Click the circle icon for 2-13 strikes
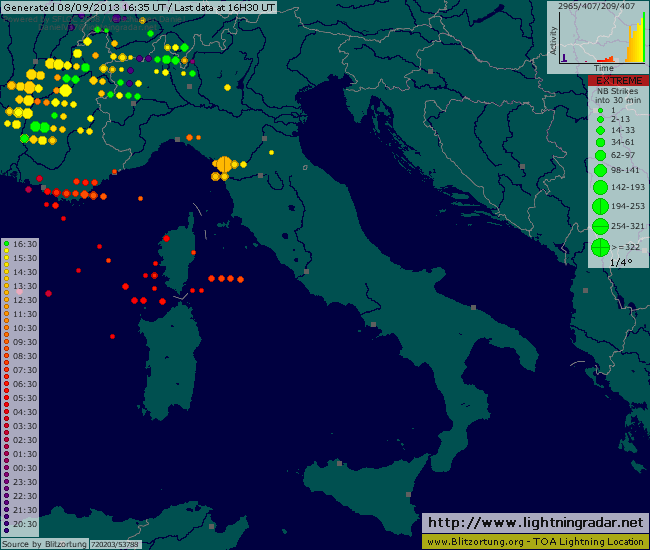Screen dimensions: 650x550 [600, 119]
